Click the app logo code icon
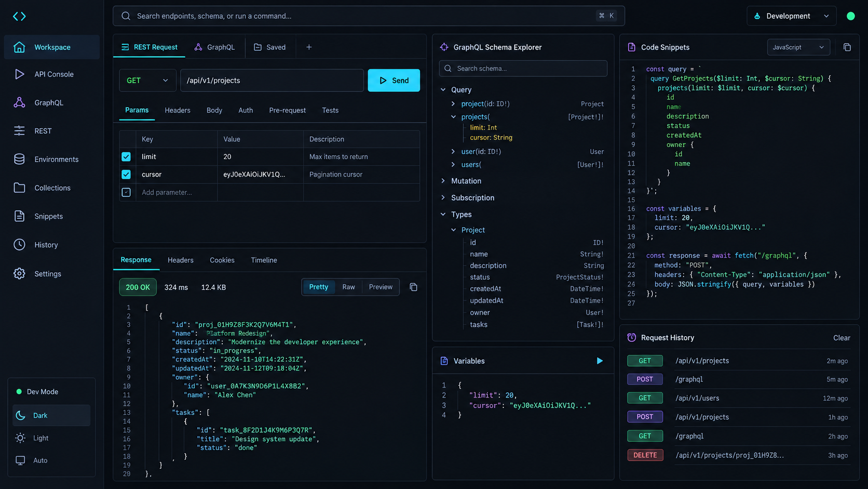 19,16
